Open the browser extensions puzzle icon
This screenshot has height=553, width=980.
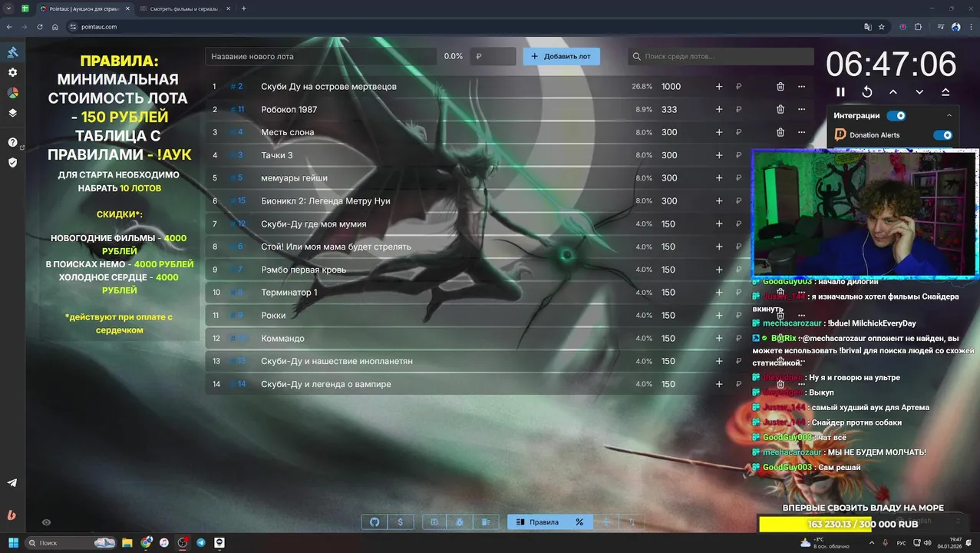(919, 27)
